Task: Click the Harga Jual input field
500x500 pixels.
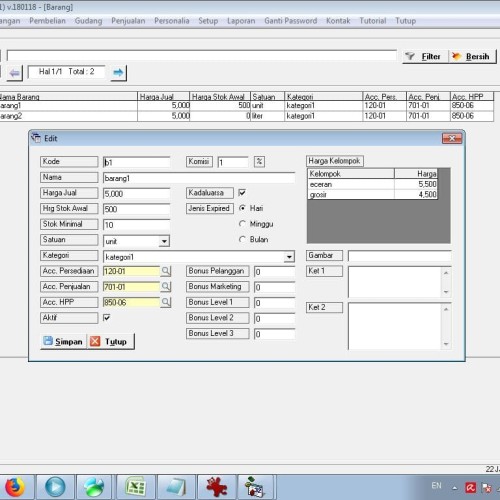Action: tap(137, 194)
